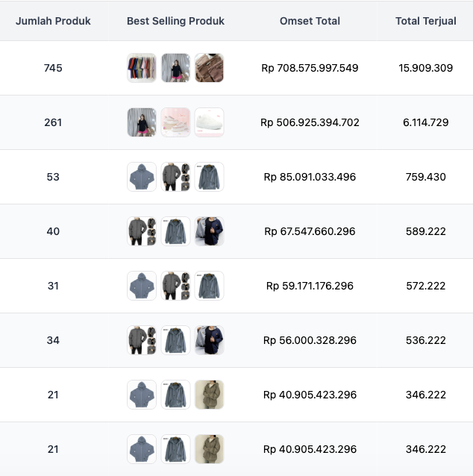Click the 15.909.309 total terjual value
Screen dimensions: 473x476
(425, 68)
